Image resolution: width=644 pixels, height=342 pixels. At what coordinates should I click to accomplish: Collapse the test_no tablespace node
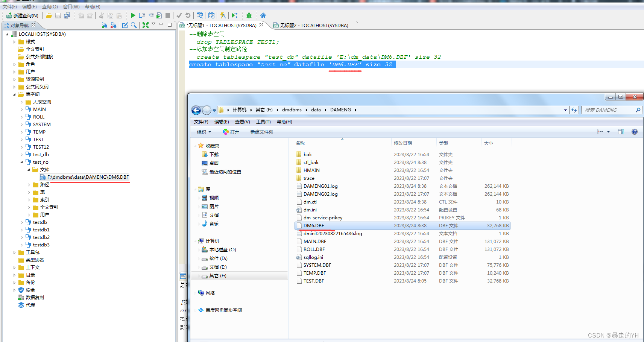click(x=22, y=162)
